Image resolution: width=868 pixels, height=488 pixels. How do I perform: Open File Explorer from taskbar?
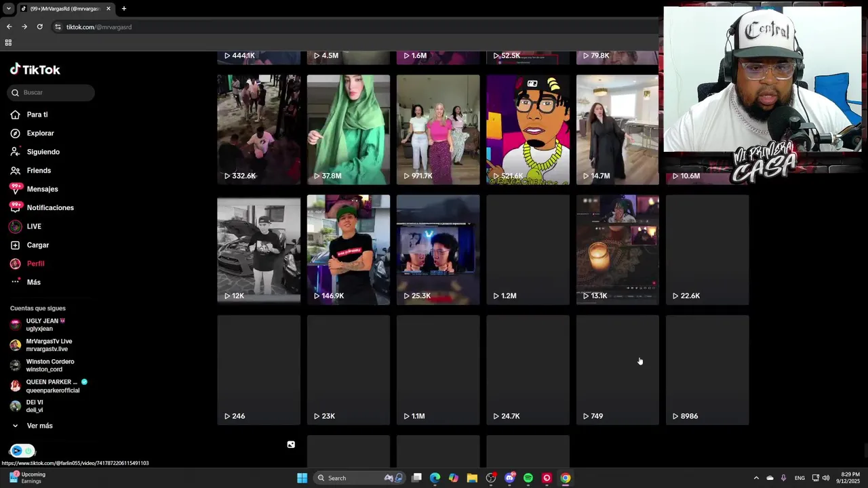point(472,478)
